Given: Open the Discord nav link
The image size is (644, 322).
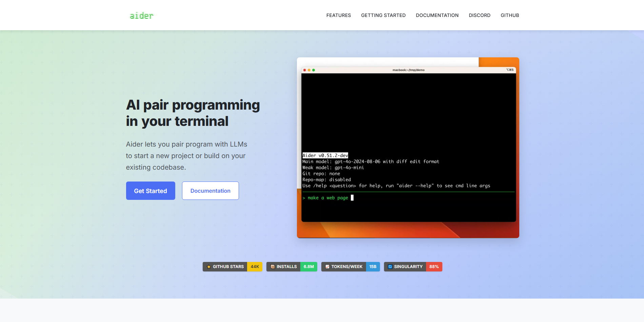Looking at the screenshot, I should (480, 15).
